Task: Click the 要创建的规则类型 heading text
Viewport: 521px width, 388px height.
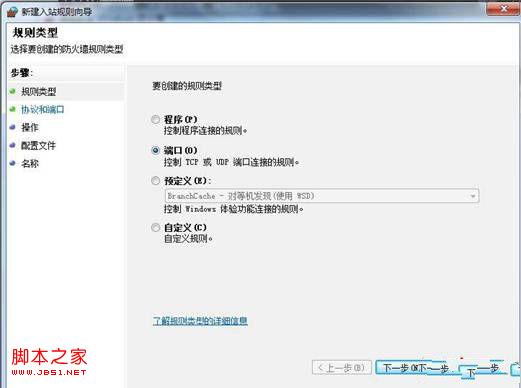Action: pos(187,86)
